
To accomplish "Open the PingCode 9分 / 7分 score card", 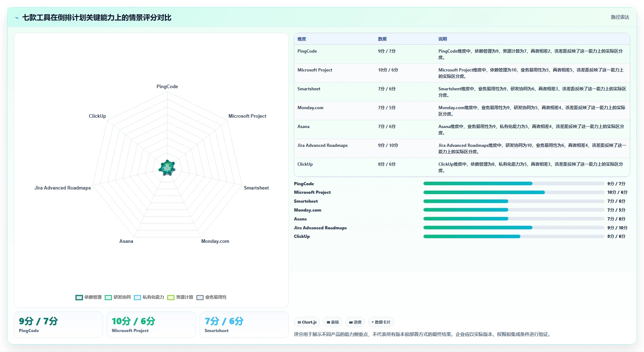I will [x=58, y=325].
